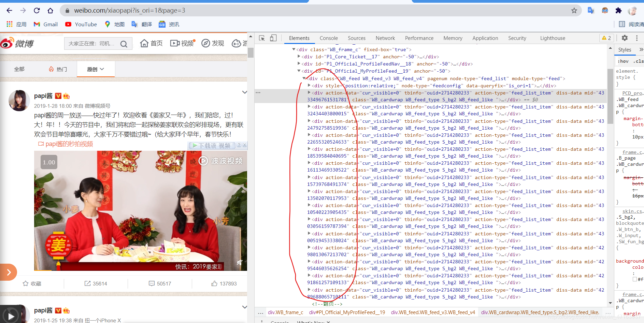
Task: Select div.WB_frame_c in DevTools breadcrumb
Action: point(285,312)
